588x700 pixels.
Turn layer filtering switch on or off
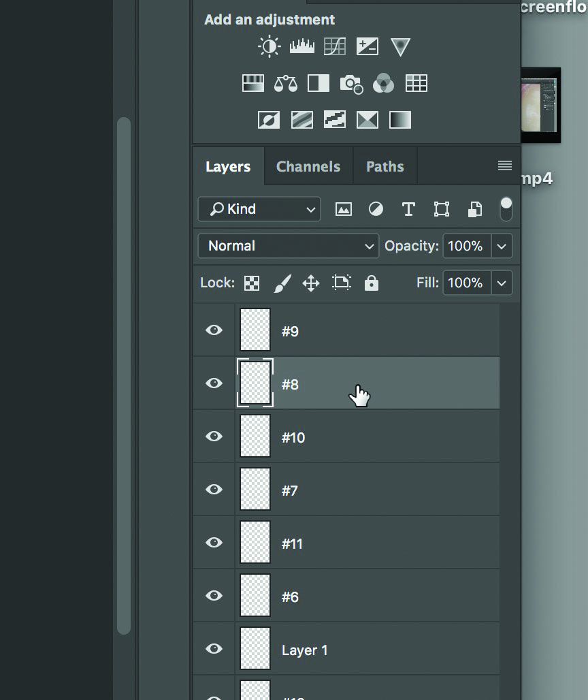coord(506,210)
